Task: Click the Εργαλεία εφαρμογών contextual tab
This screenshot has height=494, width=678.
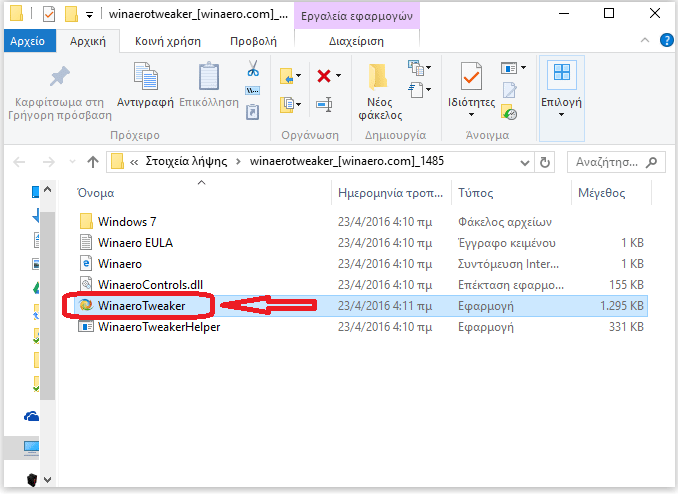Action: (357, 16)
